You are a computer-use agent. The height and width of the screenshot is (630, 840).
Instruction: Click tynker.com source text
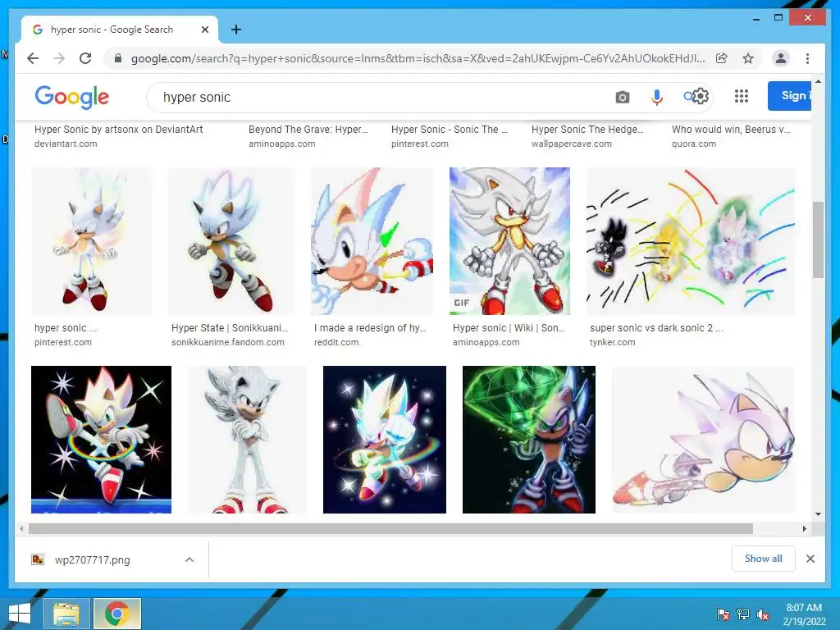pyautogui.click(x=612, y=342)
